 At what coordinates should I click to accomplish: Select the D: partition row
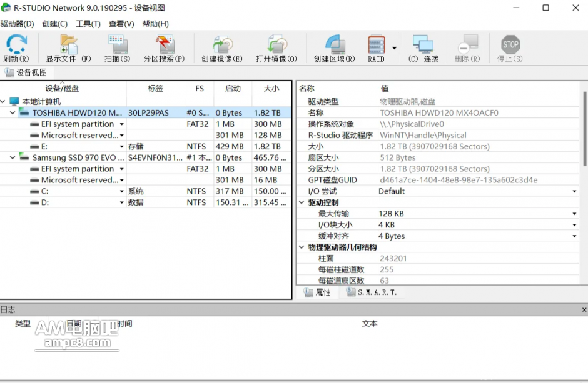[x=146, y=202]
